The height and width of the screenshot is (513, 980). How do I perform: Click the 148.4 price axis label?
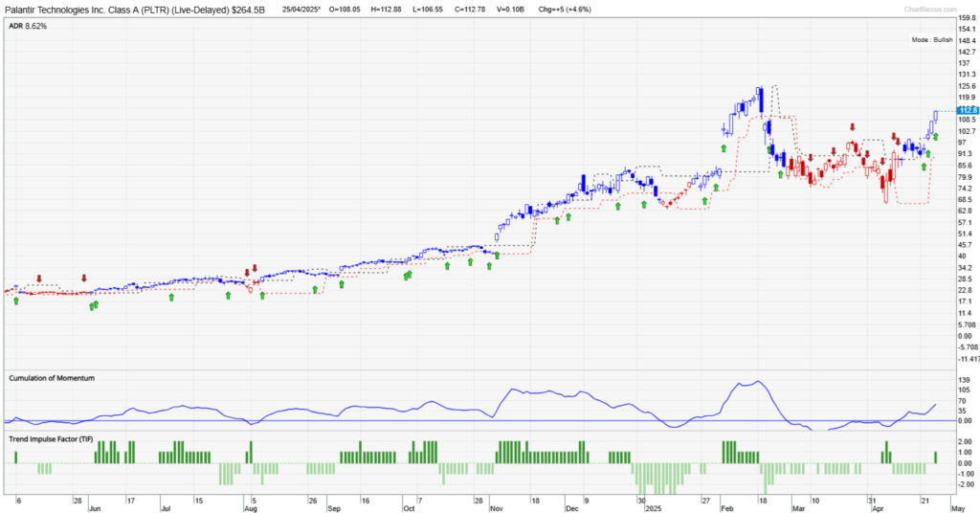pyautogui.click(x=967, y=40)
